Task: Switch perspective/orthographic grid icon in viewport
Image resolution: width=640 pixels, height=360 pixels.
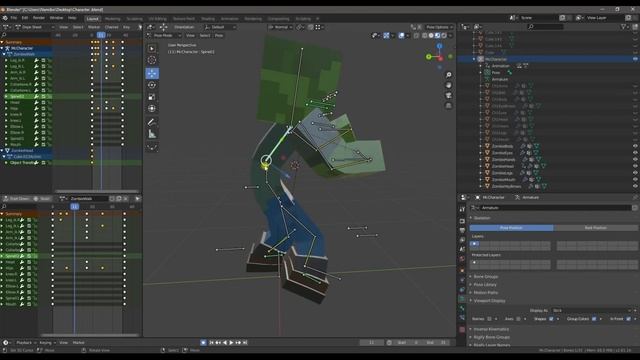Action: 448,106
